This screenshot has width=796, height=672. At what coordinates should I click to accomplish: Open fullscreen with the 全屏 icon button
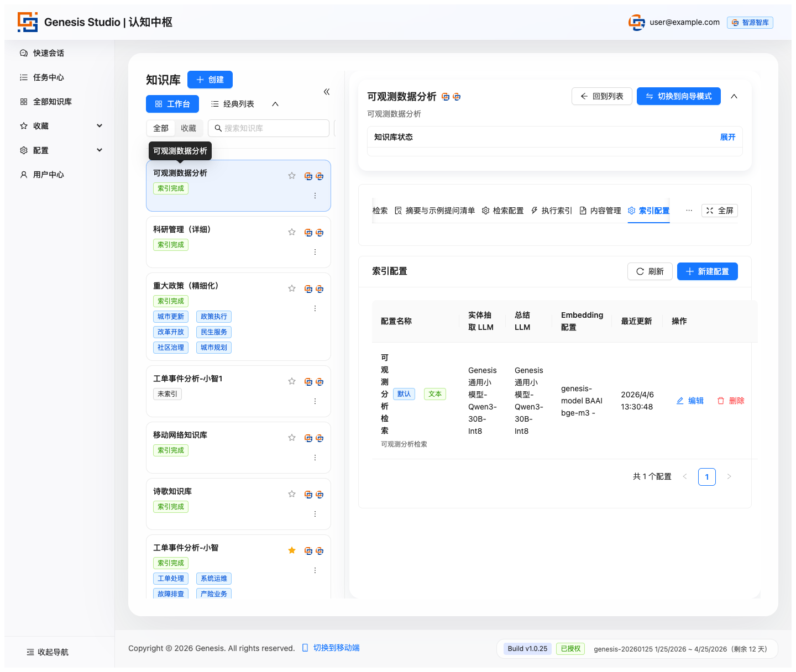(719, 211)
